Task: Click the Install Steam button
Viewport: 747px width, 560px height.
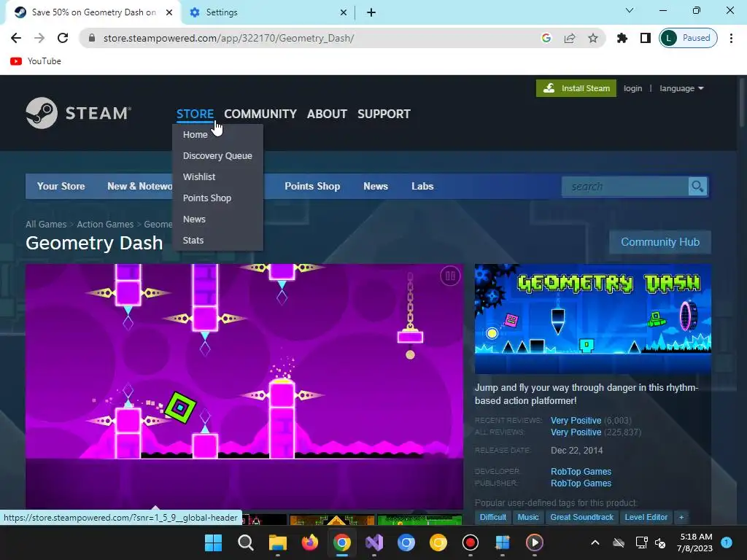Action: (576, 88)
